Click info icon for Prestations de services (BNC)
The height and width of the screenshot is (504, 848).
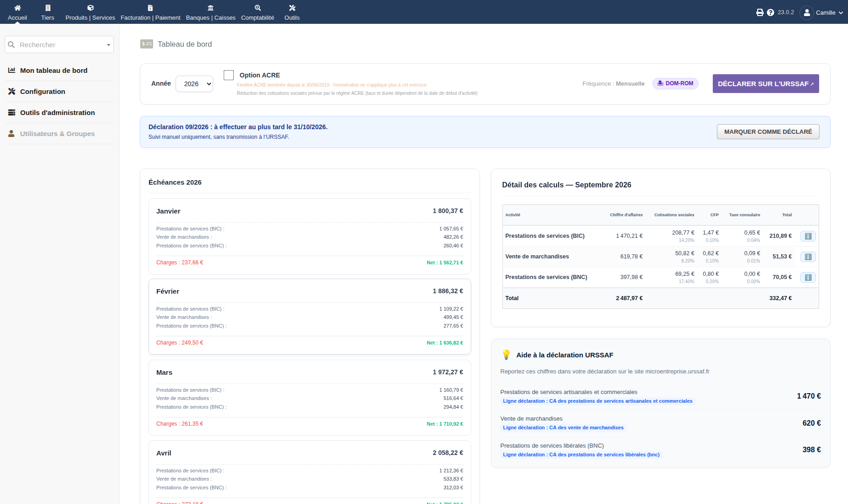808,277
